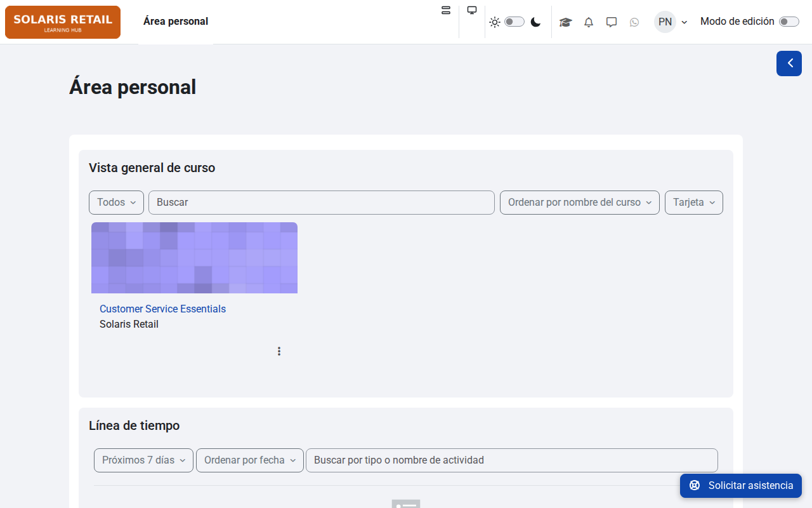Click the purple Customer Service Essentials course thumbnail
The width and height of the screenshot is (812, 508).
click(x=194, y=258)
